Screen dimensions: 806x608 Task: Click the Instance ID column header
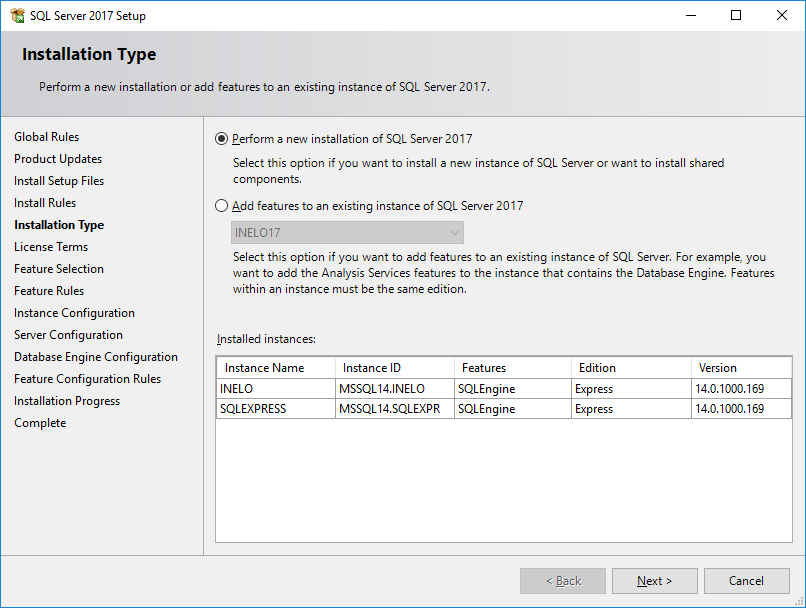tap(395, 368)
